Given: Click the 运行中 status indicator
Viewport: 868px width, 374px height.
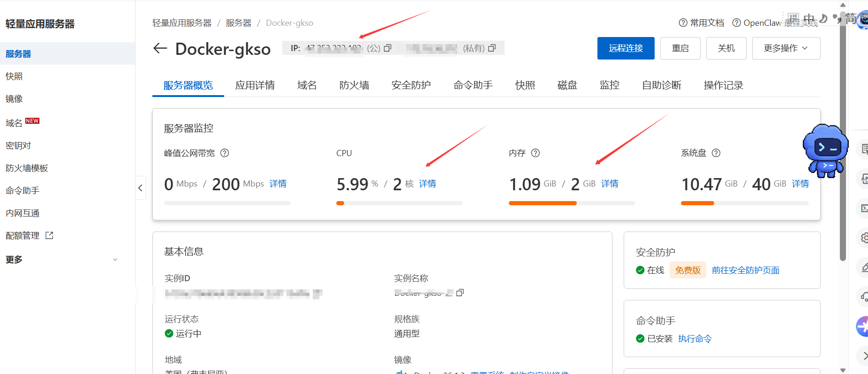Looking at the screenshot, I should pyautogui.click(x=183, y=334).
